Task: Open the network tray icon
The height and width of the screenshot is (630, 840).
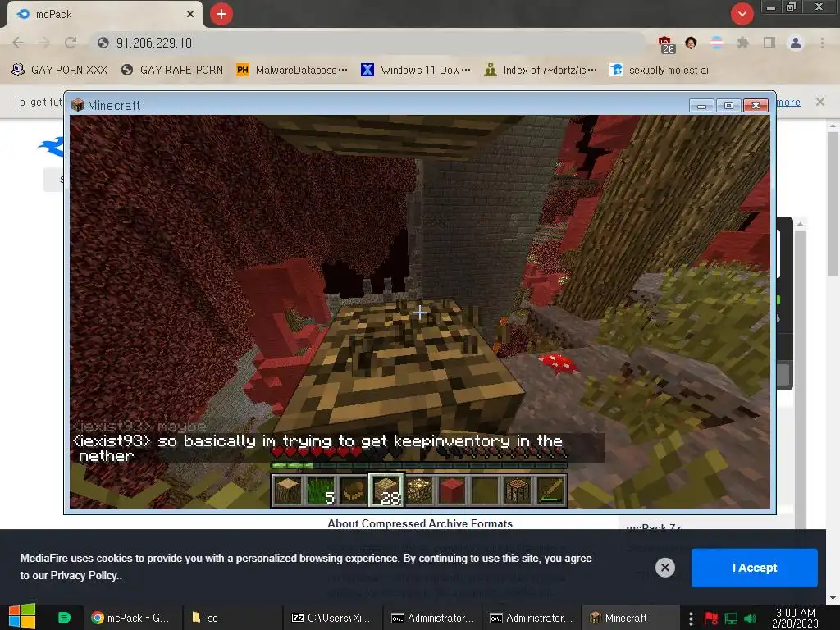Action: tap(731, 619)
